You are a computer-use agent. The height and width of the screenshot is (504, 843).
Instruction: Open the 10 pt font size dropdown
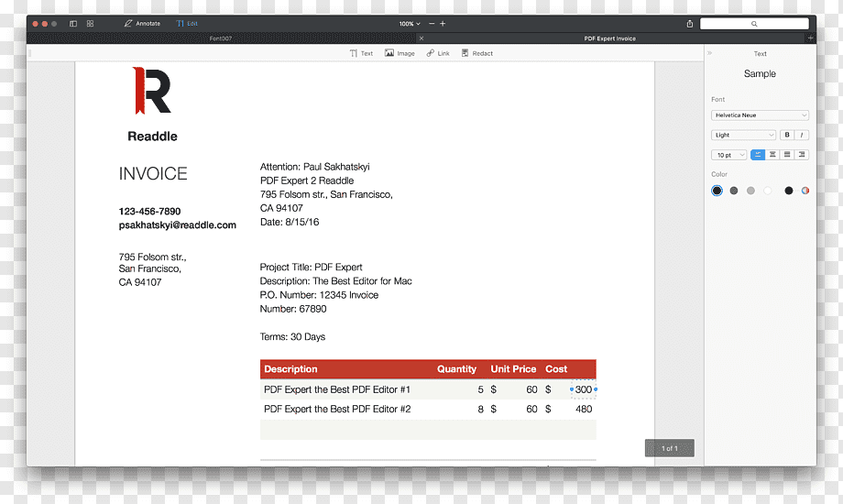tap(728, 155)
